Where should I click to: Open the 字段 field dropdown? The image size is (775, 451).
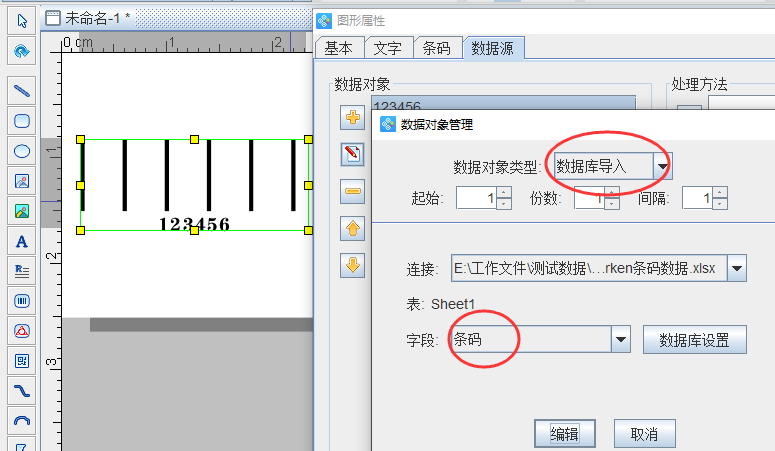click(x=621, y=340)
